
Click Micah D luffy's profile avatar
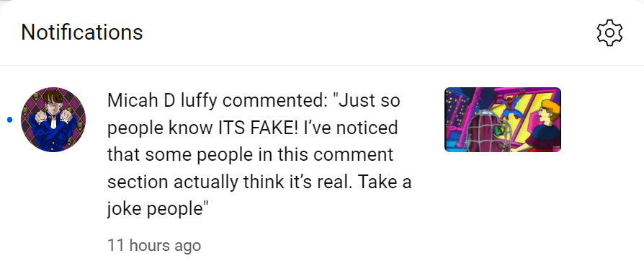[53, 120]
